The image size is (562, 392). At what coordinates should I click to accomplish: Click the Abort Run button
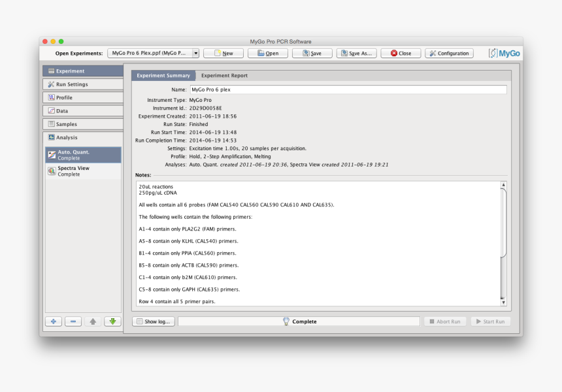[445, 321]
